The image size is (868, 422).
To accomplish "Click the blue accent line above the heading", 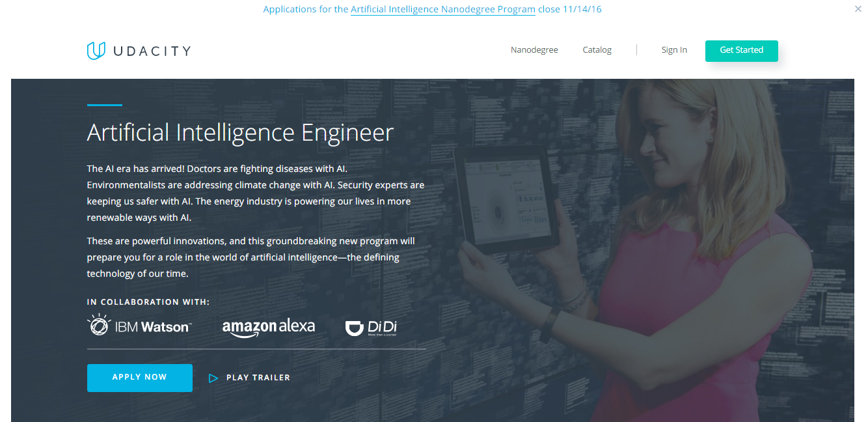I will [x=105, y=105].
